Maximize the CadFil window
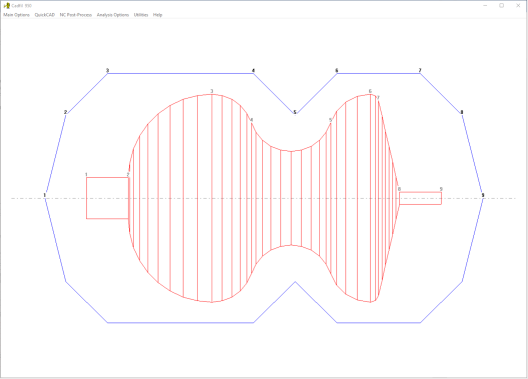This screenshot has width=528, height=379. click(x=501, y=5)
